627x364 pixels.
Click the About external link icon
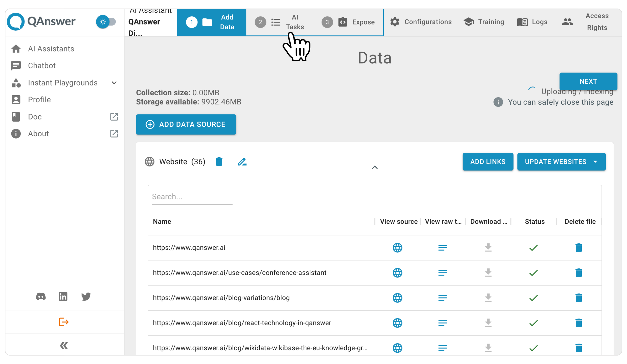(114, 133)
